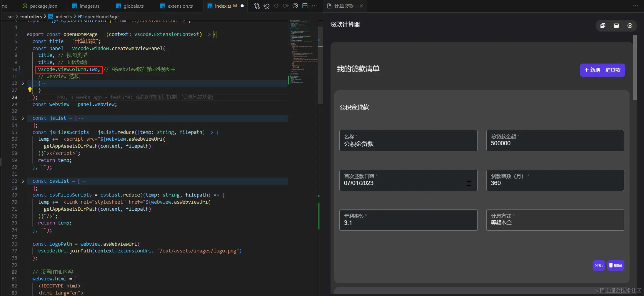Click the single window icon in the loan calculator

tap(616, 26)
